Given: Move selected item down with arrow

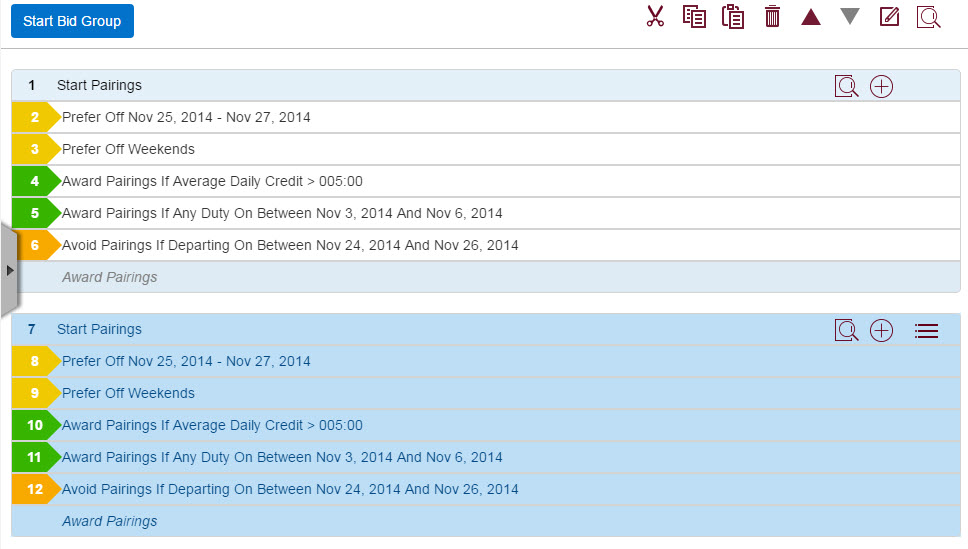Looking at the screenshot, I should click(850, 17).
